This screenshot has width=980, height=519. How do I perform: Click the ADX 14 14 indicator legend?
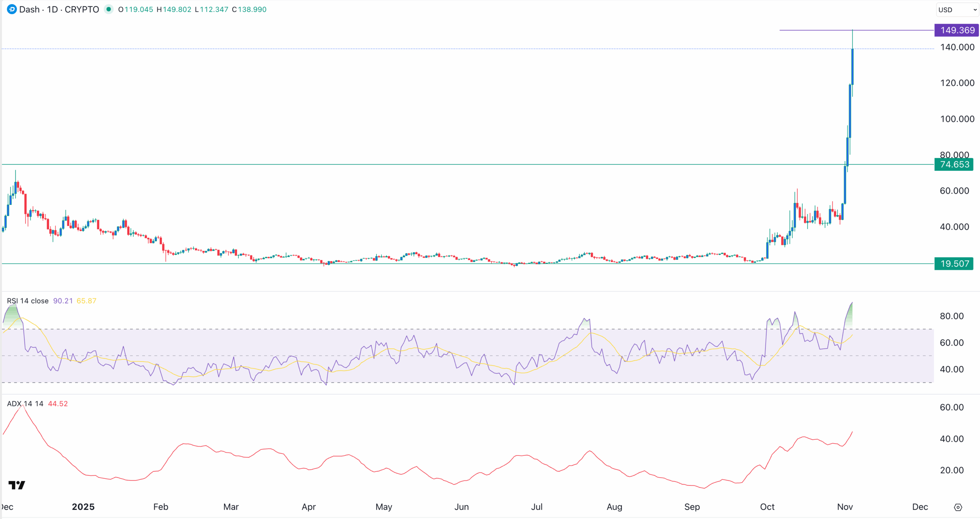click(25, 404)
